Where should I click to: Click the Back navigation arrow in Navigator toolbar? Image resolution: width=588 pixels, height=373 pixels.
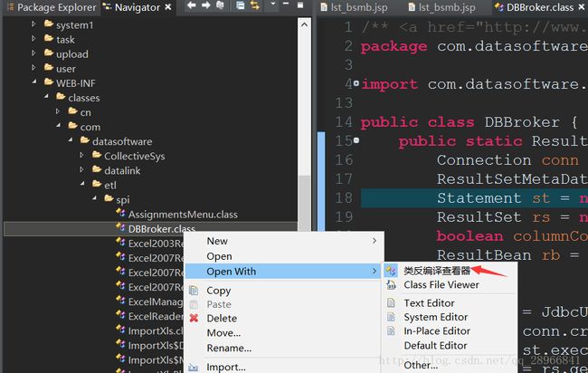click(x=192, y=5)
